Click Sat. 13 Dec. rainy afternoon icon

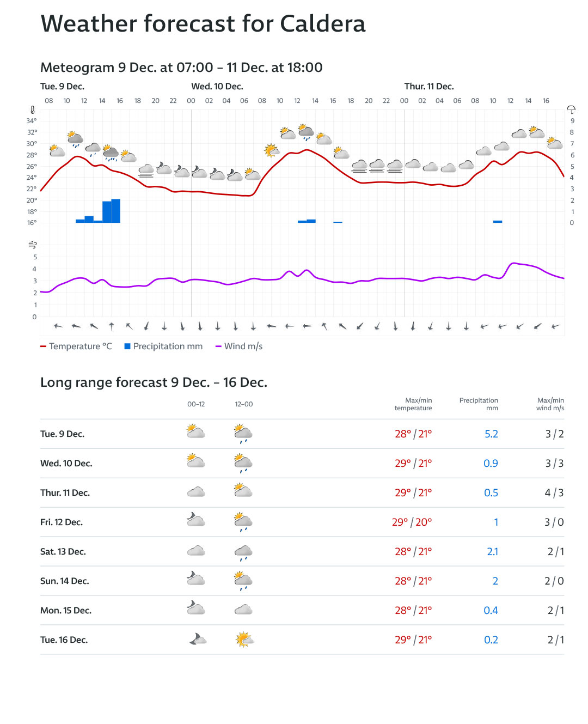coord(243,552)
